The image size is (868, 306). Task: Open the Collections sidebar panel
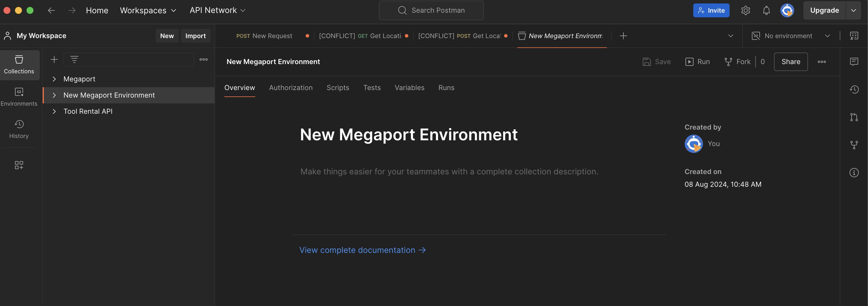click(x=19, y=65)
